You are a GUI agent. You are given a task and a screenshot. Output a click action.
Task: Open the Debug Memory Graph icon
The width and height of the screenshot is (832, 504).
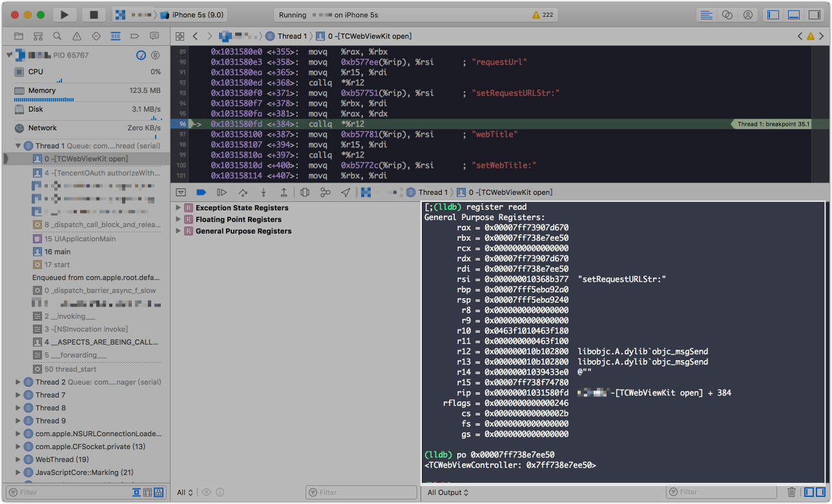point(326,192)
